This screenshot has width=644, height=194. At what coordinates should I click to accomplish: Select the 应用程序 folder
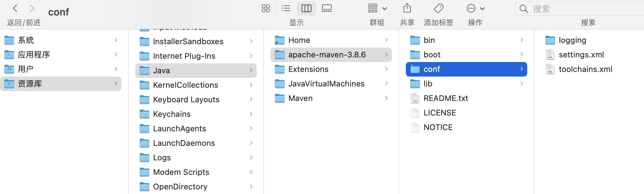pyautogui.click(x=34, y=55)
